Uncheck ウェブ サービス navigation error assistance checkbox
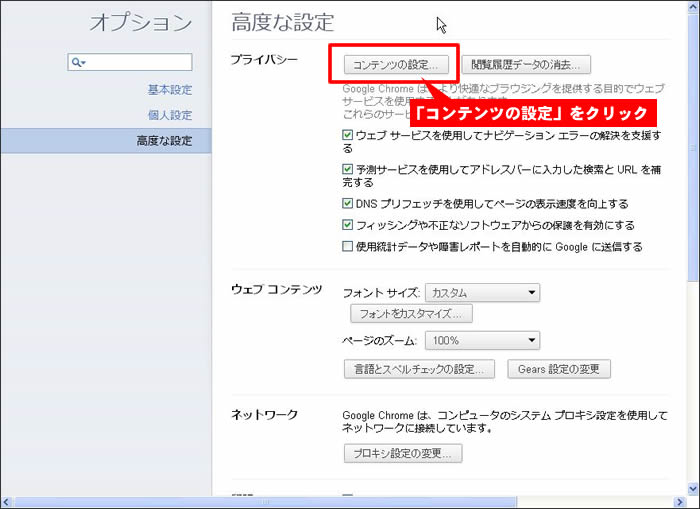 [x=347, y=135]
